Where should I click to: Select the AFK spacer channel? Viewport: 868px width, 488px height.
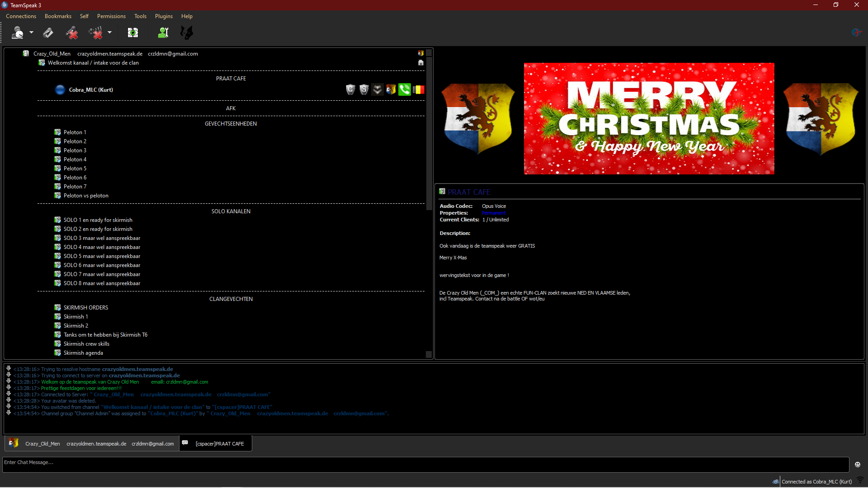(231, 108)
